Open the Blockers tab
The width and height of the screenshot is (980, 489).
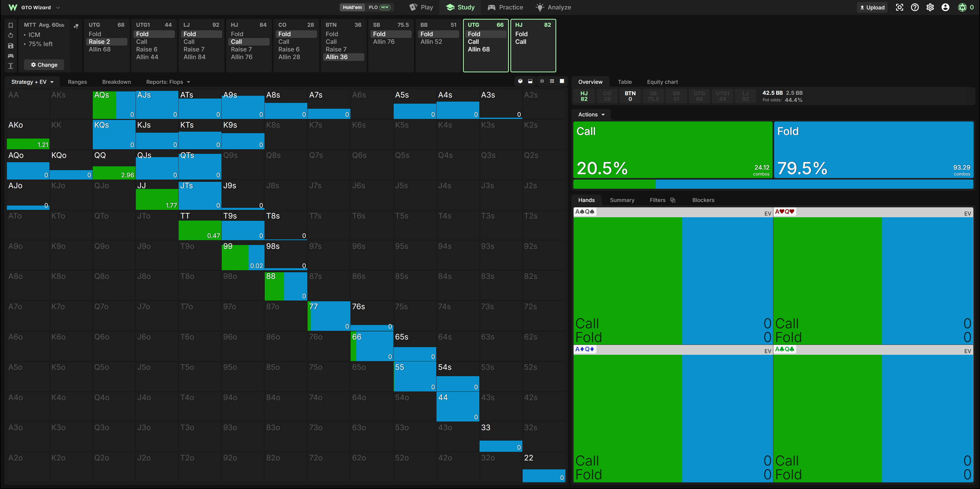point(703,200)
